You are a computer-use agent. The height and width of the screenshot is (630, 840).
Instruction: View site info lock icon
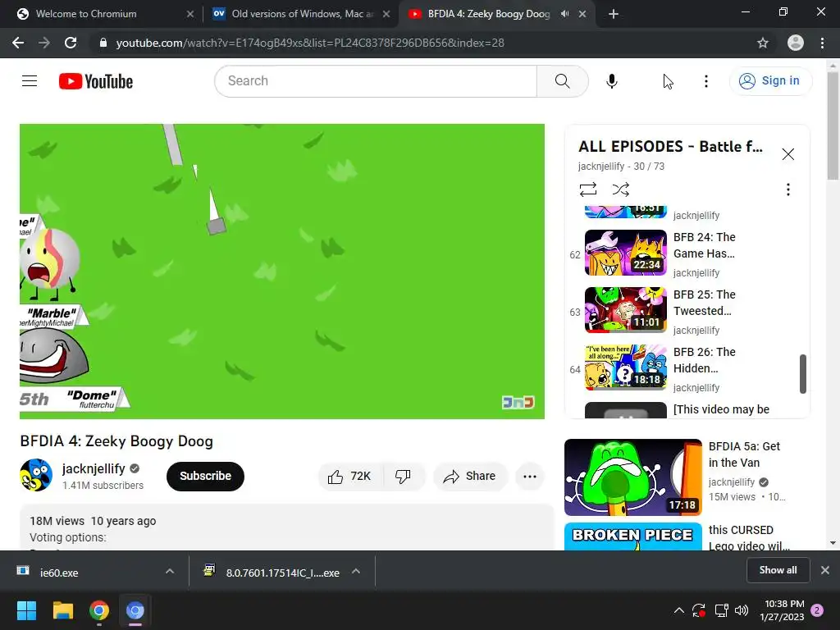click(103, 43)
